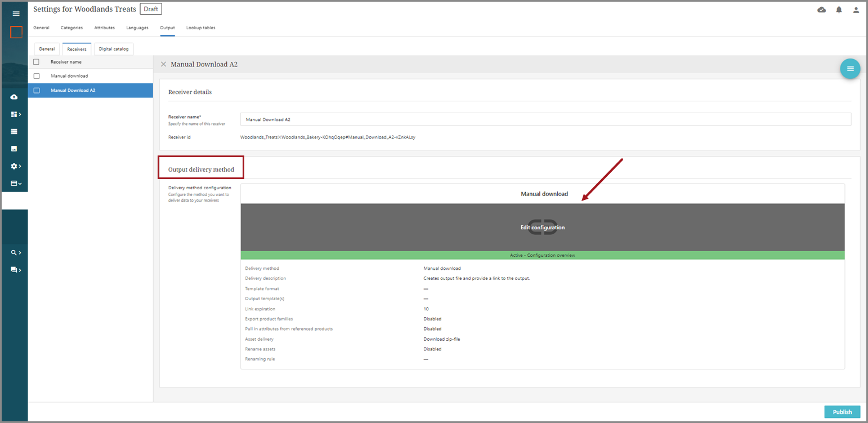868x423 pixels.
Task: Tick the Manual Download A2 receiver checkbox
Action: click(x=37, y=90)
